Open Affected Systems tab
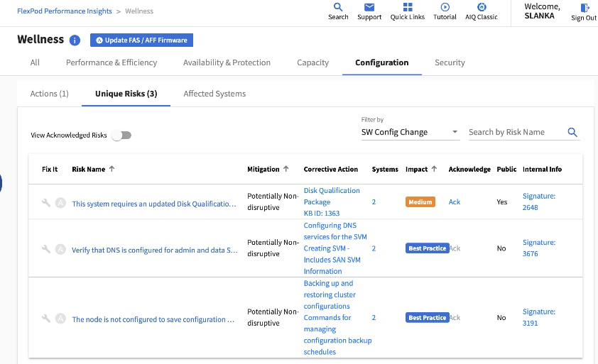 214,94
